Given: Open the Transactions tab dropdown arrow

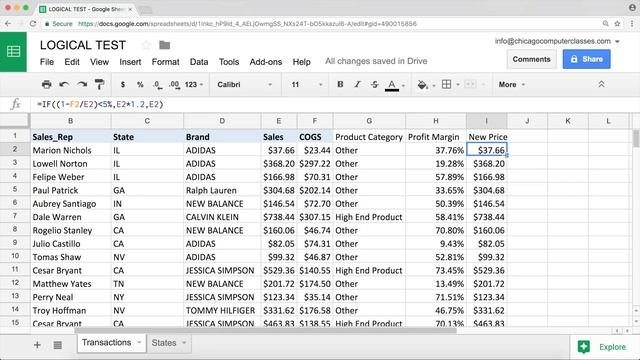Looking at the screenshot, I should [x=139, y=342].
